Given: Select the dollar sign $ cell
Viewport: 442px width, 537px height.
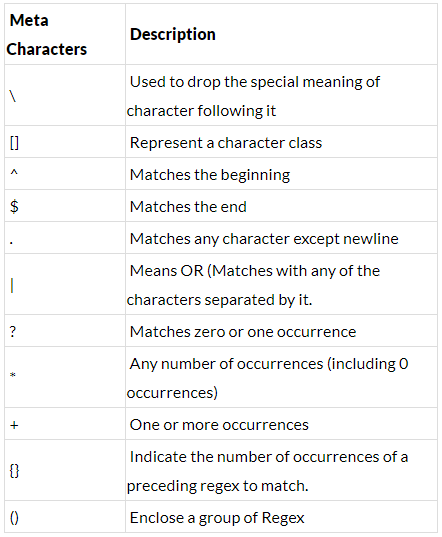Looking at the screenshot, I should 65,206.
